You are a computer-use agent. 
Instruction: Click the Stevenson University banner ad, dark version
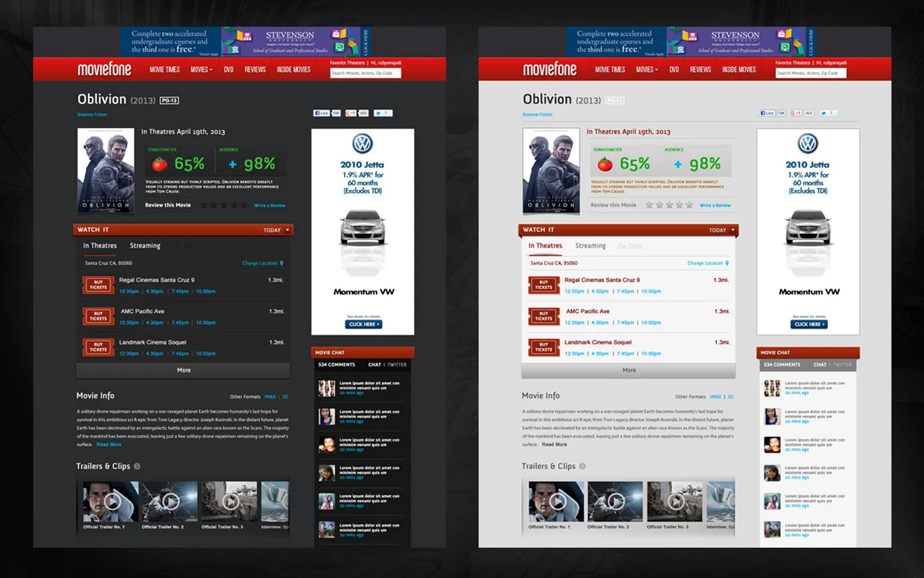(x=245, y=42)
